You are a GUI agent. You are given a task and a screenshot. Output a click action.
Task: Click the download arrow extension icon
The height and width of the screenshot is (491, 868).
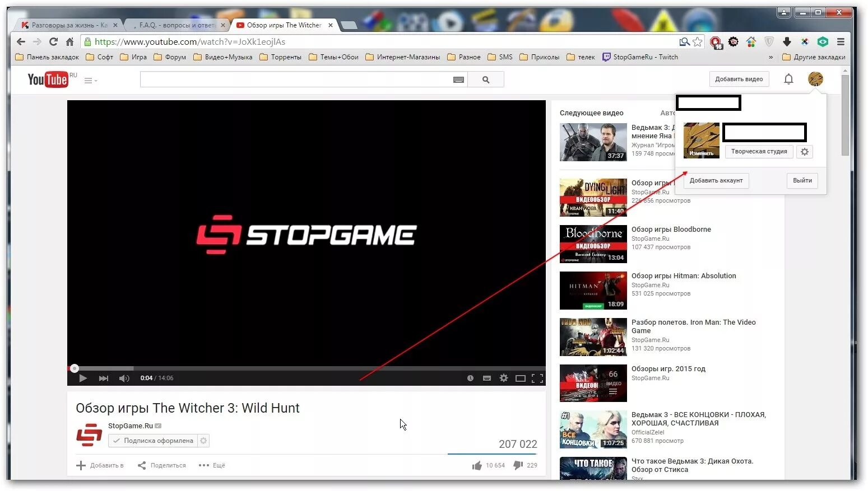[787, 42]
